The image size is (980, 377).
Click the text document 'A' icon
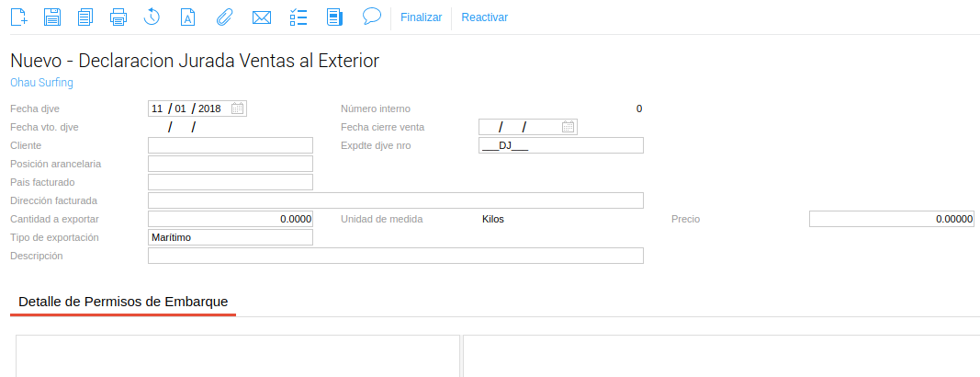(x=187, y=17)
